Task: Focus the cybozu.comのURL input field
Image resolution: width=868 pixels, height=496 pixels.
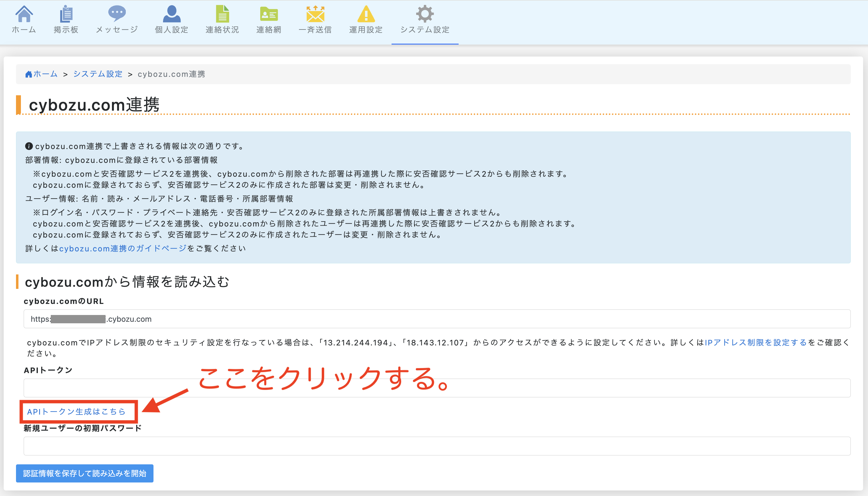Action: (437, 319)
